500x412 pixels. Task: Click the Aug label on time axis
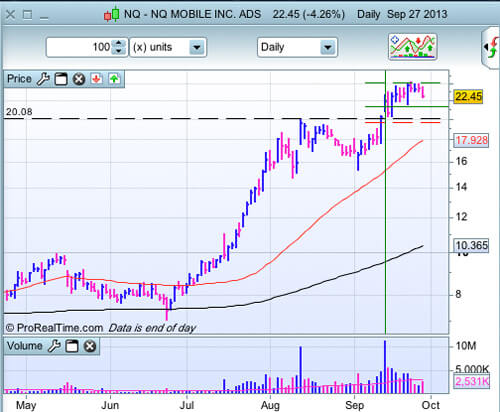[x=270, y=405]
